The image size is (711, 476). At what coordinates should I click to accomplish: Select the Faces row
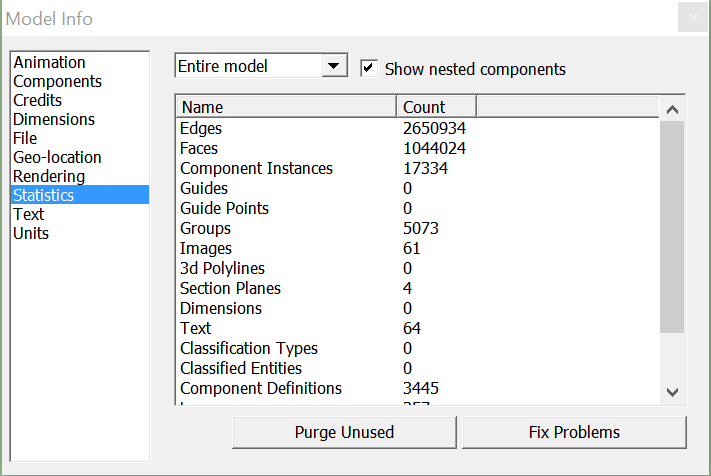click(417, 148)
